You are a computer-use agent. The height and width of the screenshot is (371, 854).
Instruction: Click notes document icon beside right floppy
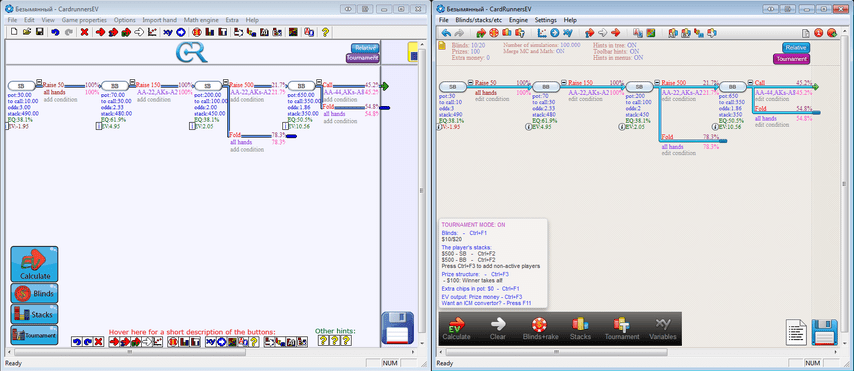click(x=796, y=332)
